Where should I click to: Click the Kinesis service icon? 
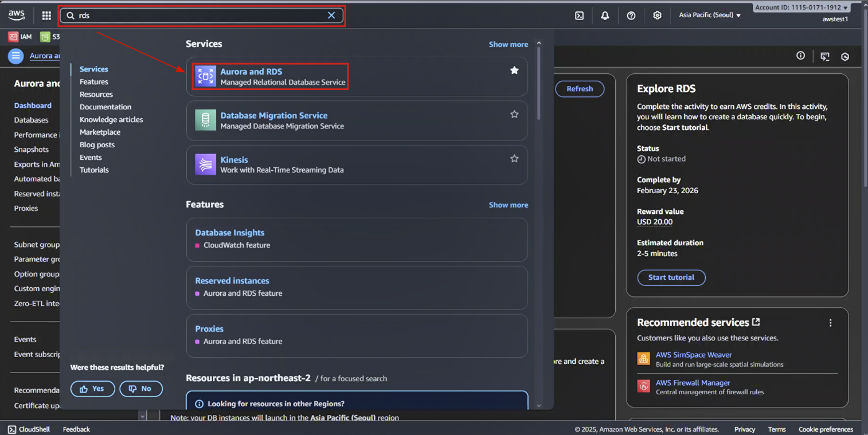click(x=205, y=164)
